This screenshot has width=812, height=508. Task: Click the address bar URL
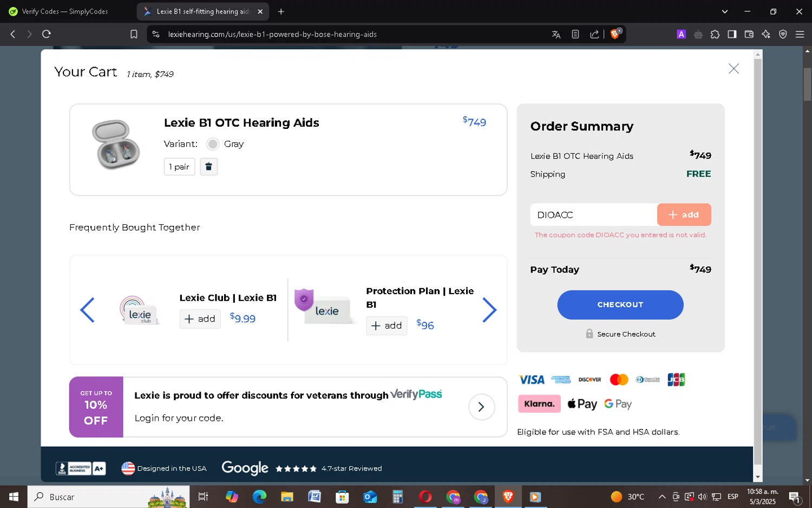click(x=272, y=34)
